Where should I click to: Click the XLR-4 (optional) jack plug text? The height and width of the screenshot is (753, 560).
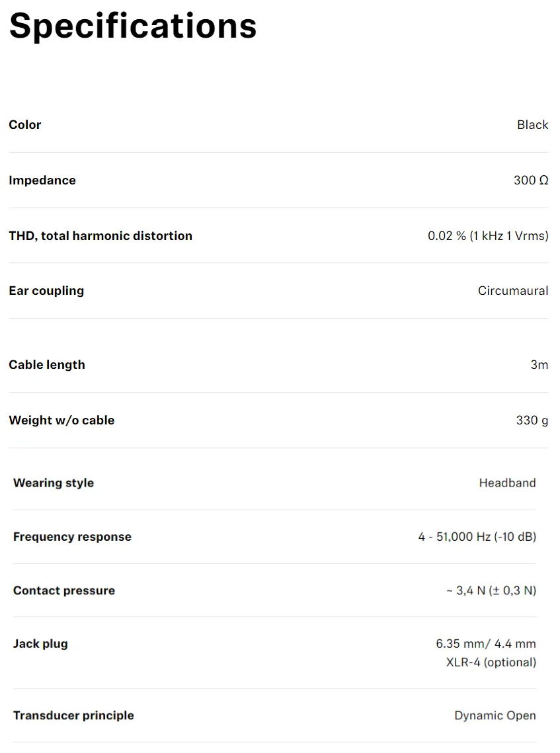pyautogui.click(x=491, y=662)
